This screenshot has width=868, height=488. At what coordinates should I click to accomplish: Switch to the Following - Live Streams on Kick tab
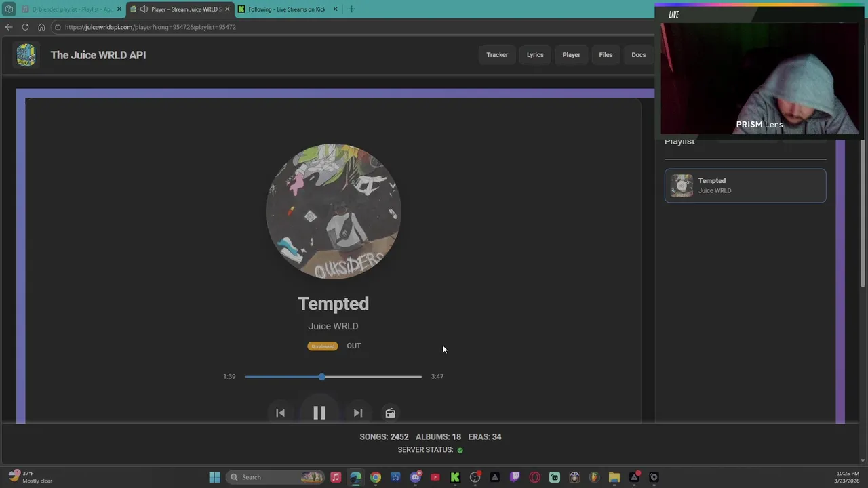point(287,9)
